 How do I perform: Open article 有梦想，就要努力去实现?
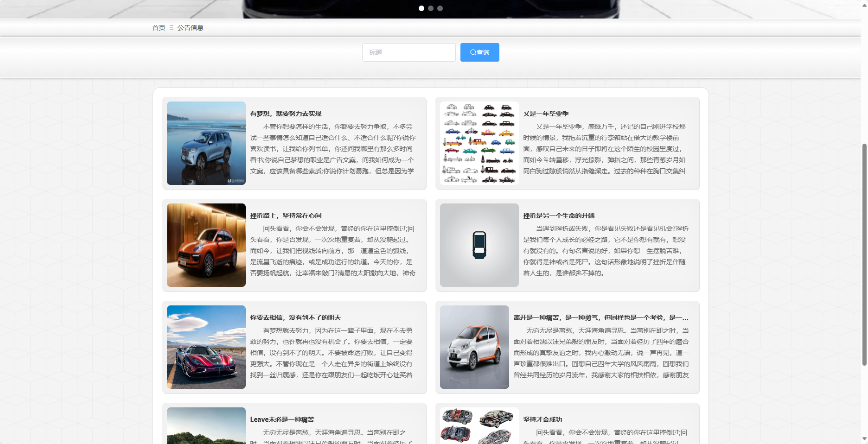pyautogui.click(x=286, y=114)
